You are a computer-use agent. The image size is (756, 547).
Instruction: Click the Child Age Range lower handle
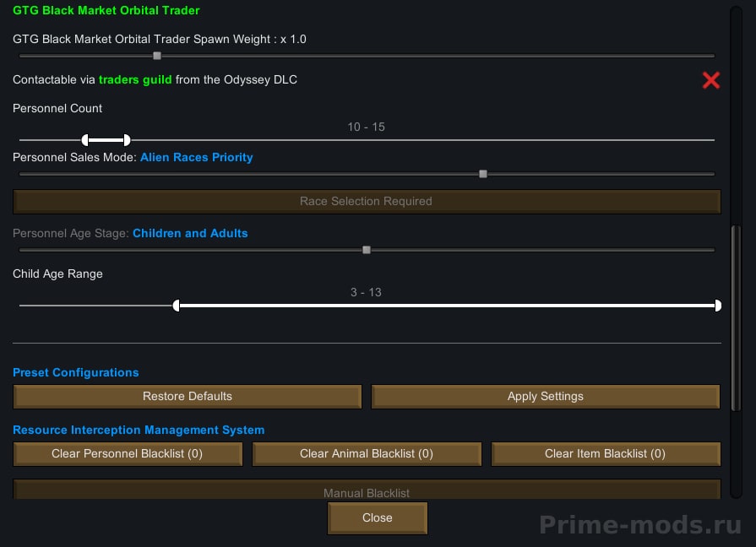[x=176, y=306]
